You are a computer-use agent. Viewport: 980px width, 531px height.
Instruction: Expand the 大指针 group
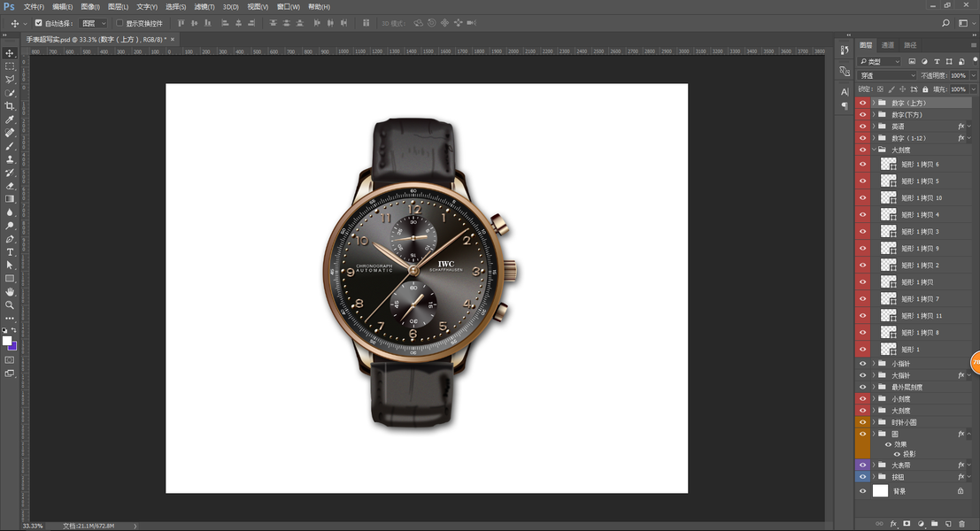pos(874,375)
